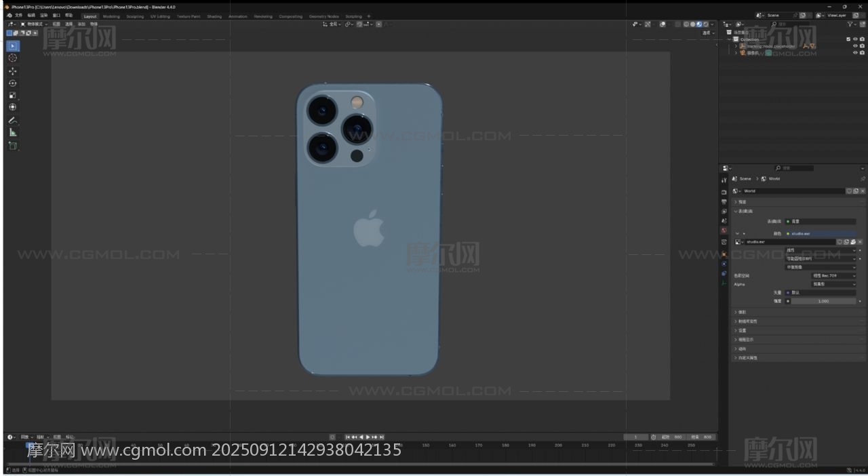Select the Select Box tool

(13, 46)
